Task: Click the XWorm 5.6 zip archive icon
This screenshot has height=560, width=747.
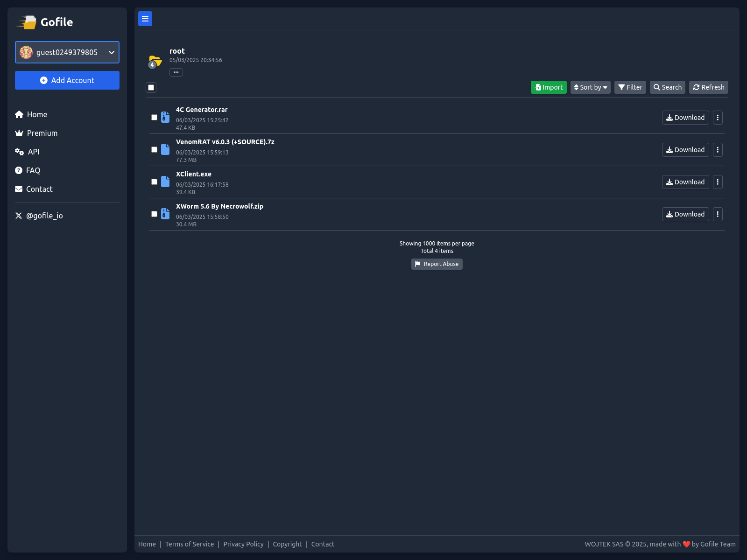Action: (165, 214)
